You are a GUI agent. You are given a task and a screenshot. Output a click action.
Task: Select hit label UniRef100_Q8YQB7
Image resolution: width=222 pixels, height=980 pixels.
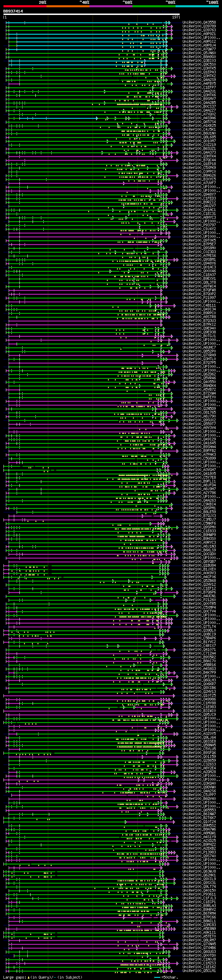tap(199, 561)
